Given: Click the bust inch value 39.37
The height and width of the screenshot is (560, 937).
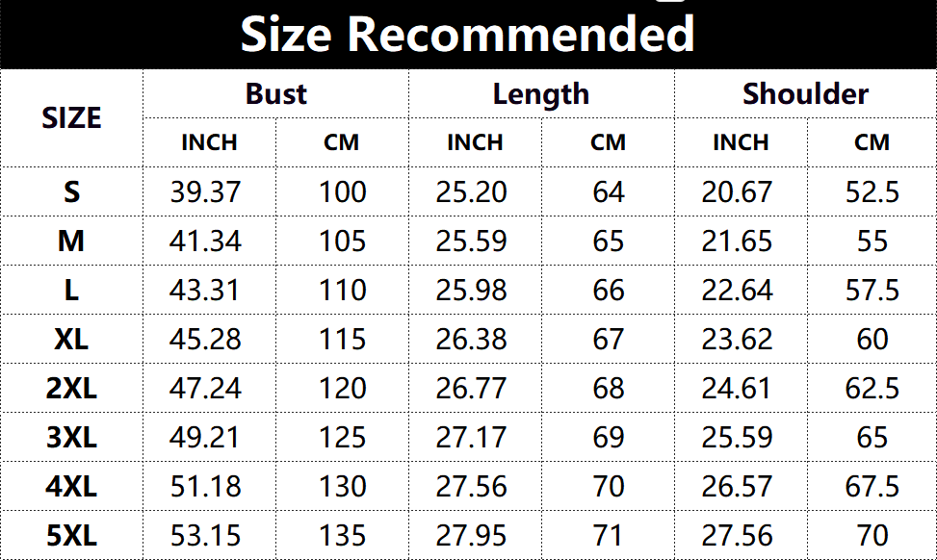Looking at the screenshot, I should pos(205,191).
